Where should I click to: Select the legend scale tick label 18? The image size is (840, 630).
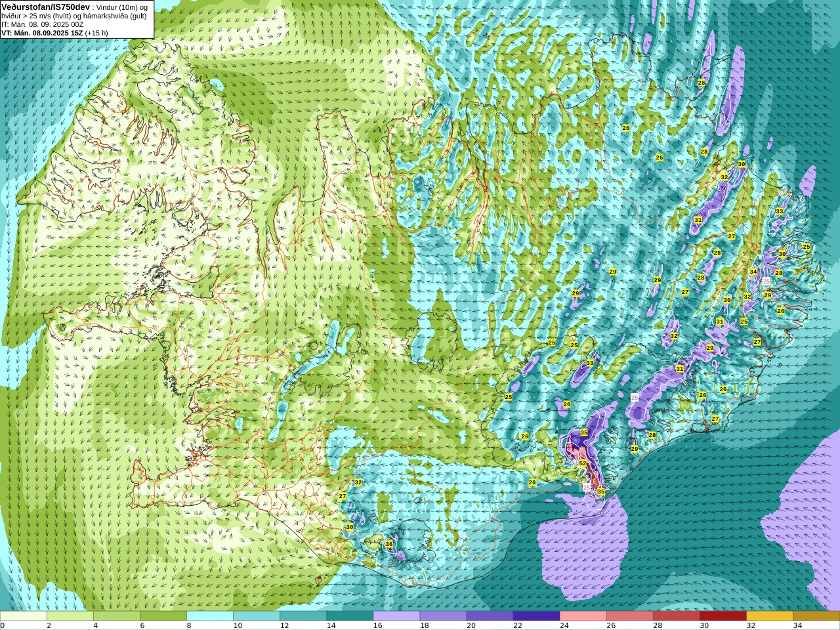(424, 625)
